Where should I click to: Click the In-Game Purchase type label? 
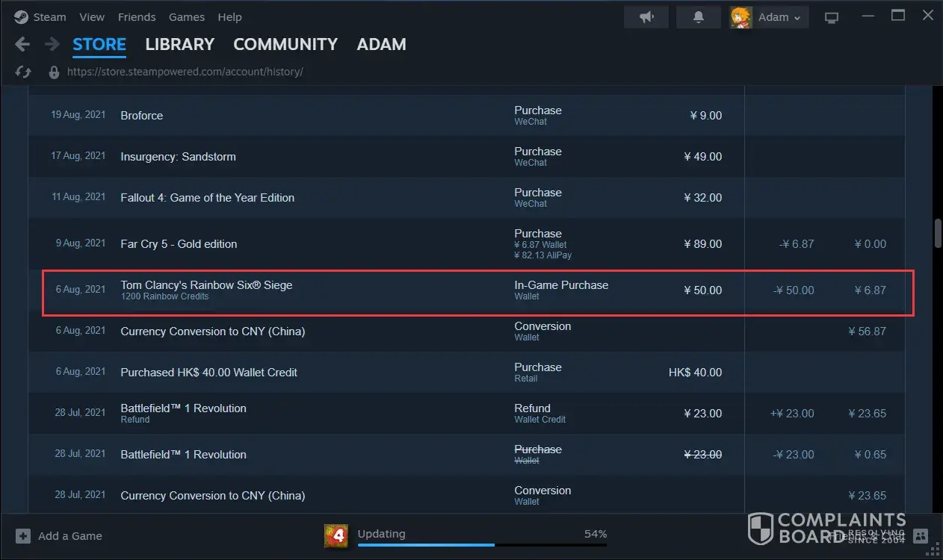tap(561, 285)
